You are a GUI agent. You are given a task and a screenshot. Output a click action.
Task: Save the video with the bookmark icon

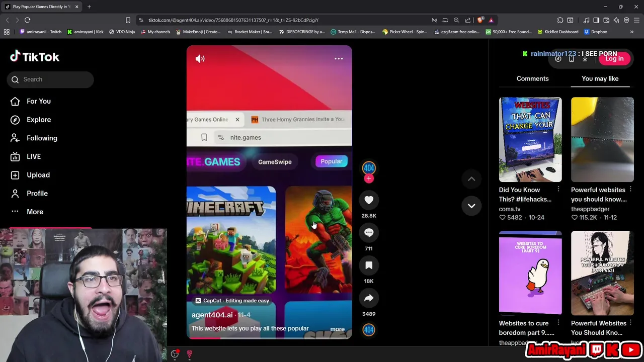coord(369,265)
